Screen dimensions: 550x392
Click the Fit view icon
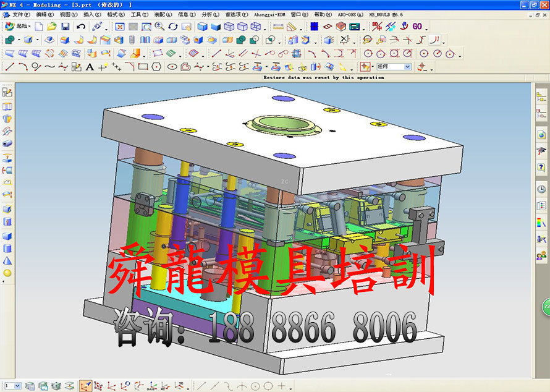[119, 27]
